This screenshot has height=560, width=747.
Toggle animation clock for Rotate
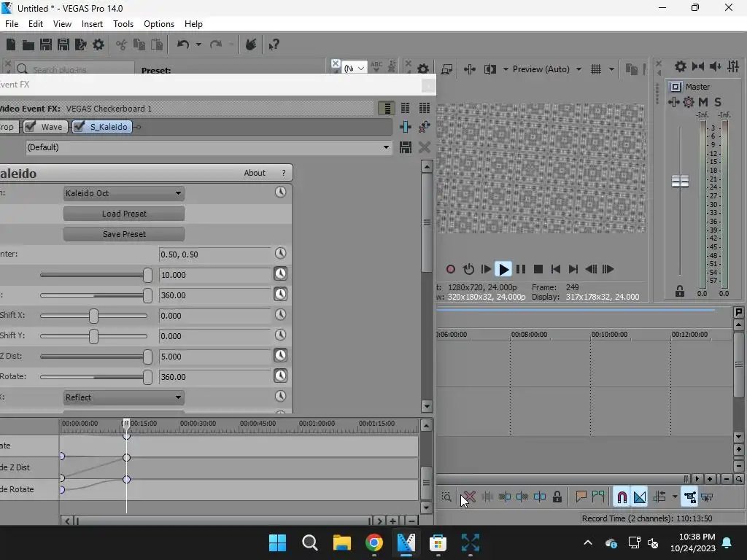[x=281, y=376]
